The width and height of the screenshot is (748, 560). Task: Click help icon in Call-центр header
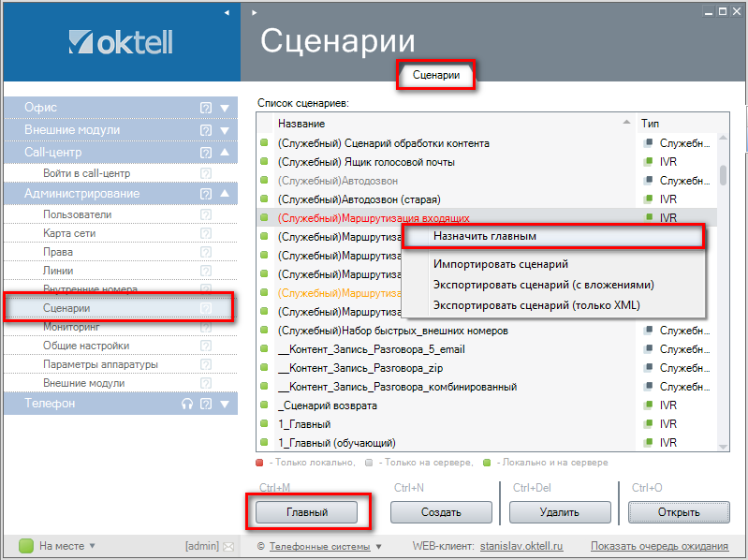pyautogui.click(x=206, y=153)
